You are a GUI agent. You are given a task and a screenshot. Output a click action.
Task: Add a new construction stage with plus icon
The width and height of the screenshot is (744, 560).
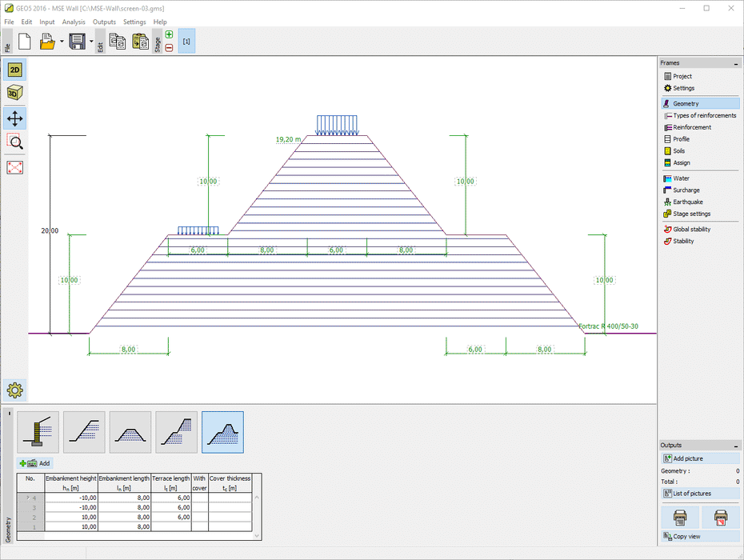click(169, 34)
